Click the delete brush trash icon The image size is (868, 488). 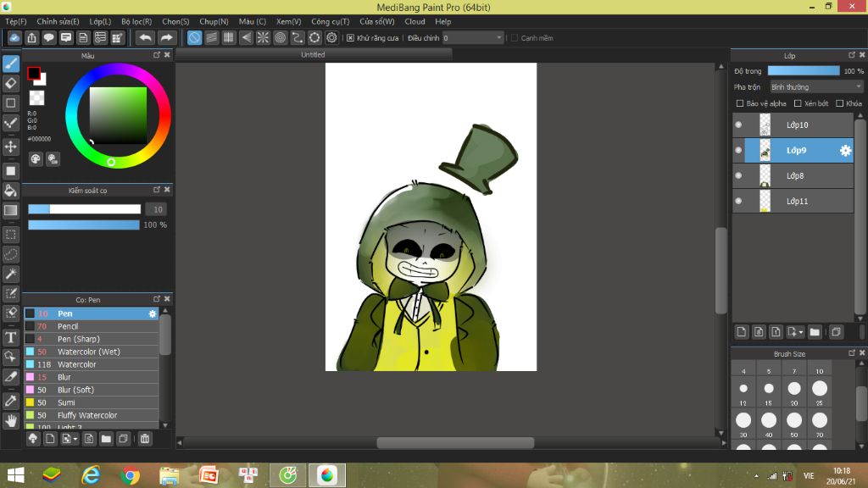[144, 439]
